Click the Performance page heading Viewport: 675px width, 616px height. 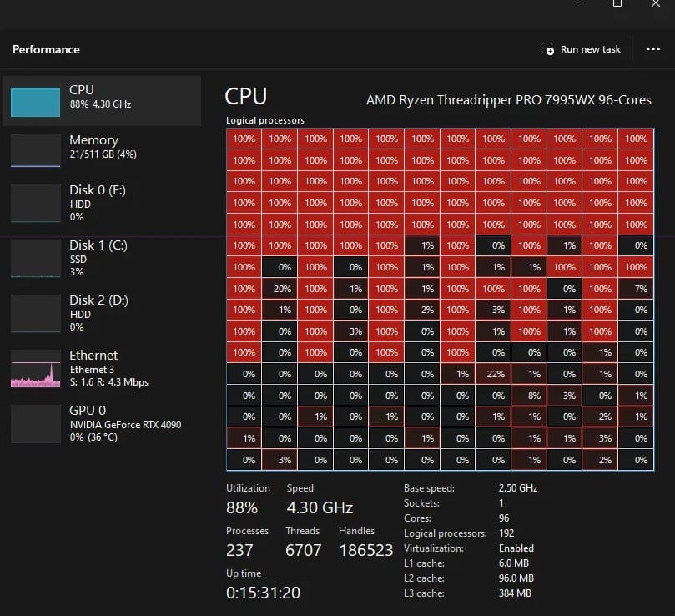pyautogui.click(x=46, y=49)
